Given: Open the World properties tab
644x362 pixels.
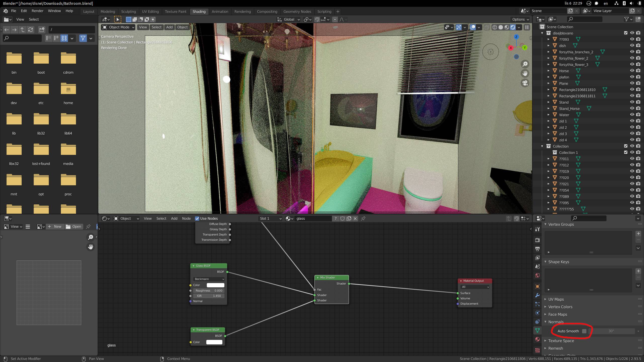Looking at the screenshot, I should pos(537,275).
